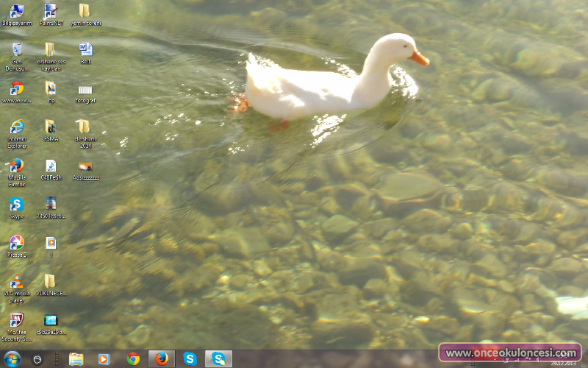This screenshot has width=588, height=368.
Task: Open the Mozilla Firefox desktop shortcut
Action: point(16,166)
